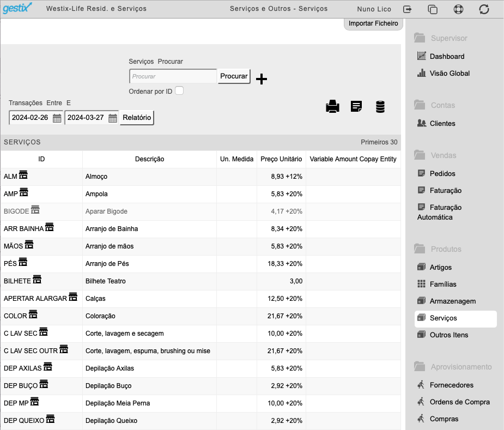Click the Preço Unitário column header
This screenshot has height=430, width=504.
pyautogui.click(x=281, y=159)
